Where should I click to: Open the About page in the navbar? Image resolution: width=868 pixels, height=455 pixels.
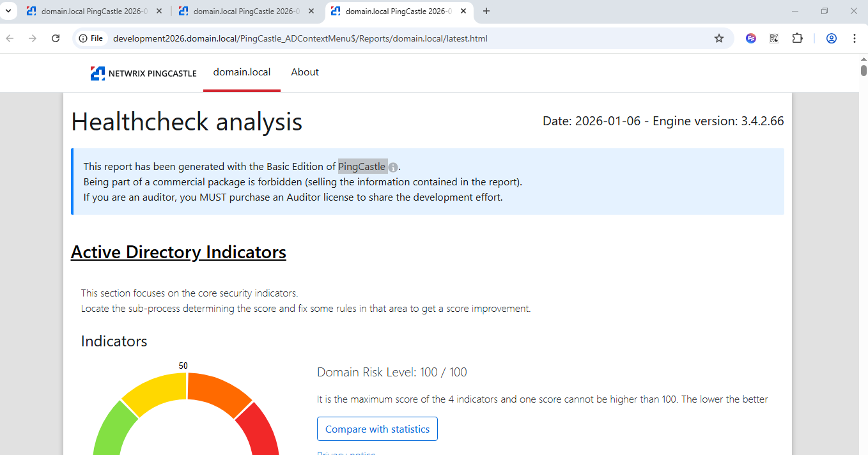point(304,72)
